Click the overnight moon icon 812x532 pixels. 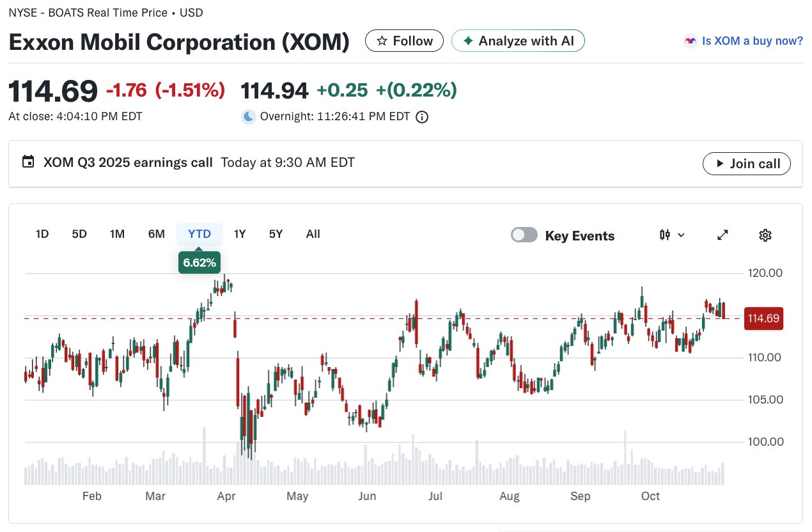[x=248, y=117]
